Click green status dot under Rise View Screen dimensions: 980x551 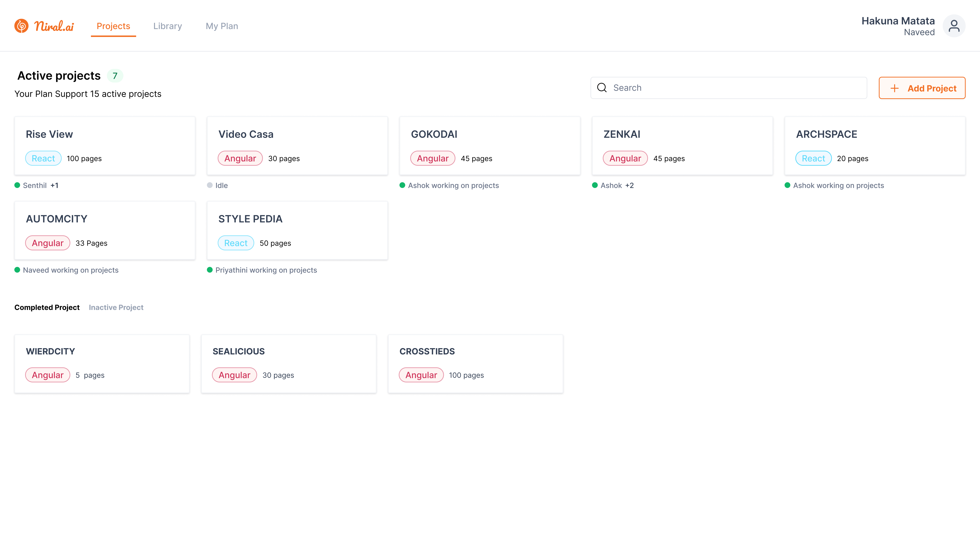coord(17,185)
